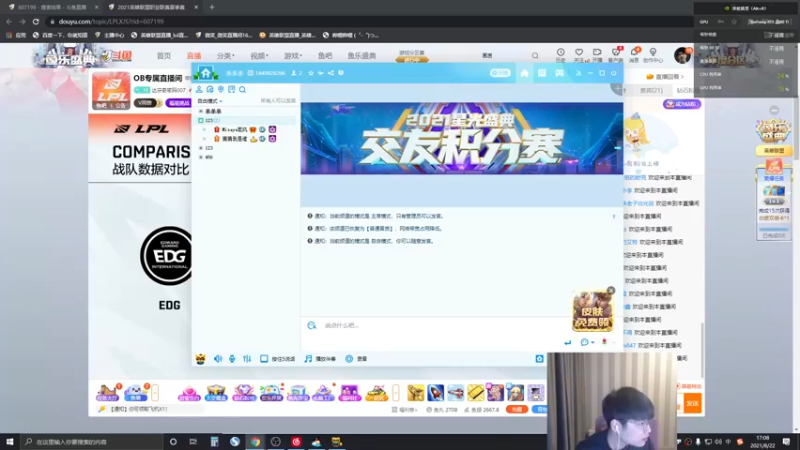Screen dimensions: 800x450
Task: Click the Windows taskbar search box
Action: coord(92,441)
